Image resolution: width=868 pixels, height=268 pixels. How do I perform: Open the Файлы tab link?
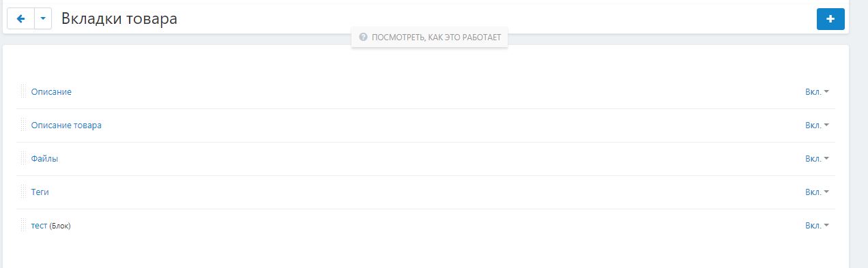pos(44,158)
